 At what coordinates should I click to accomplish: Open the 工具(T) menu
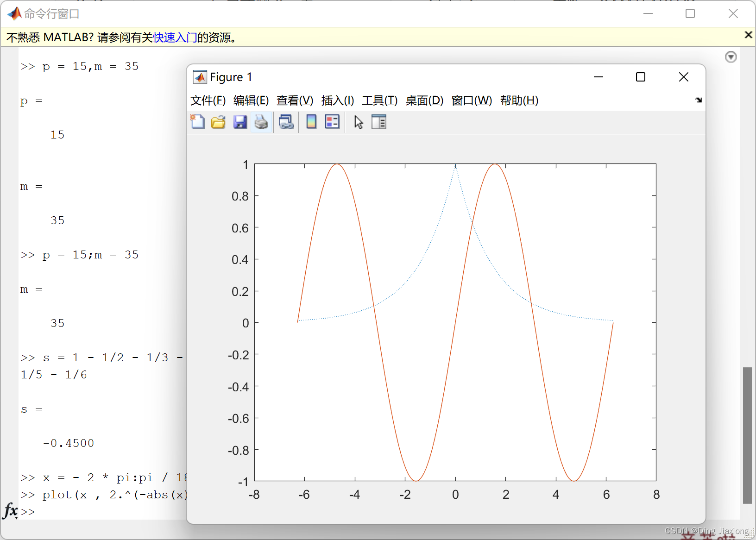pos(380,100)
